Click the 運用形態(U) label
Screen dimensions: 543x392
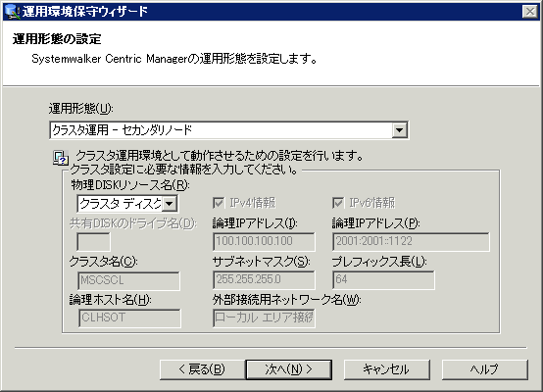[80, 109]
